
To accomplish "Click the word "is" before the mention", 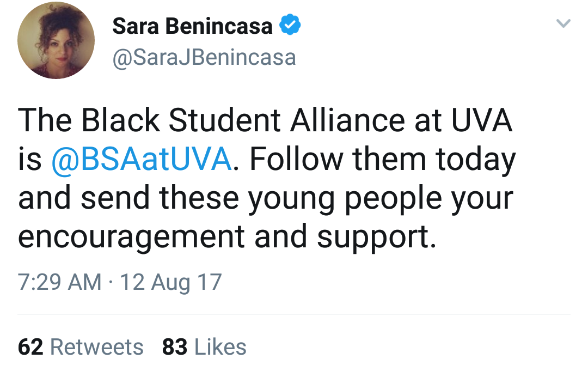I will click(x=30, y=161).
